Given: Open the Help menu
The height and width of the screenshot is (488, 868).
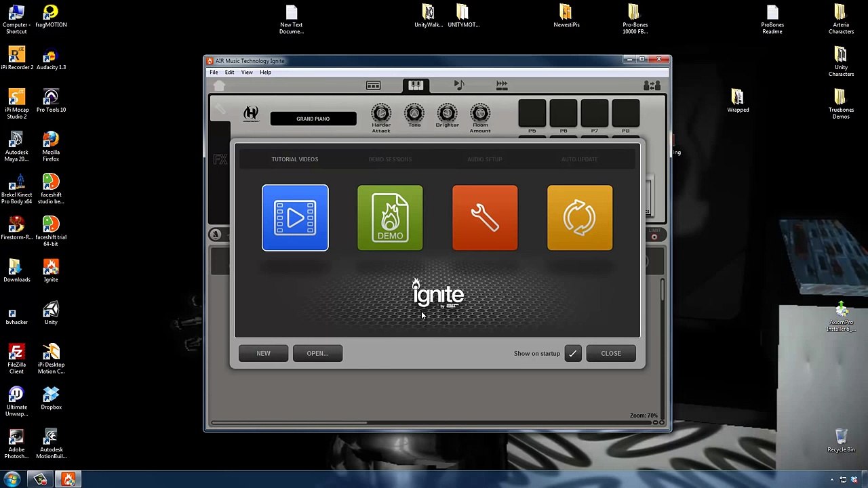Looking at the screenshot, I should point(265,73).
